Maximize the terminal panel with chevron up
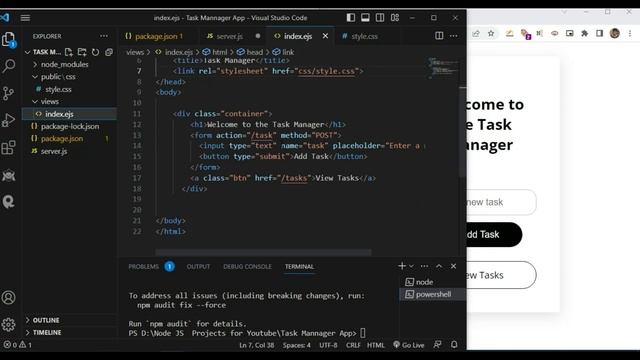This screenshot has width=640, height=360. [x=439, y=266]
